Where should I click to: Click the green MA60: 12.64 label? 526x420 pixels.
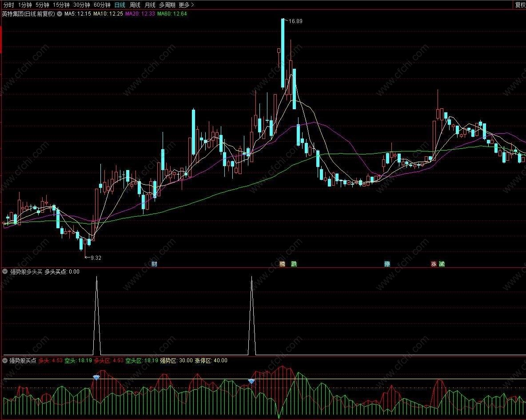click(172, 14)
